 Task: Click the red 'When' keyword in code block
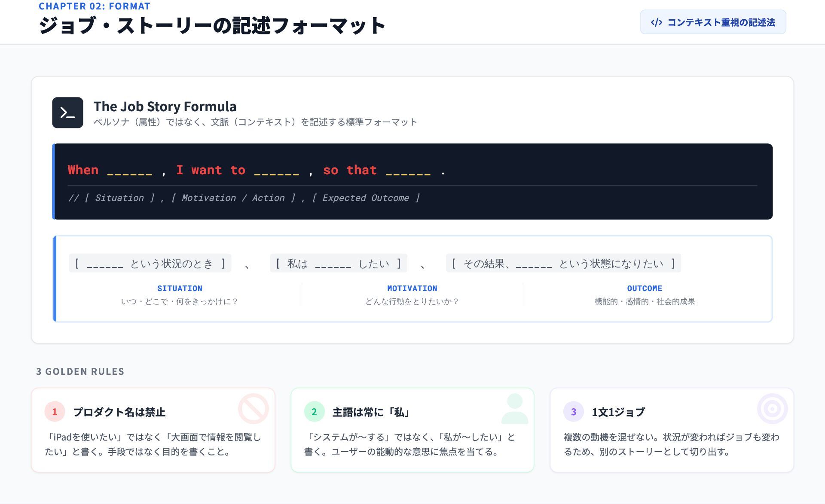click(x=83, y=170)
